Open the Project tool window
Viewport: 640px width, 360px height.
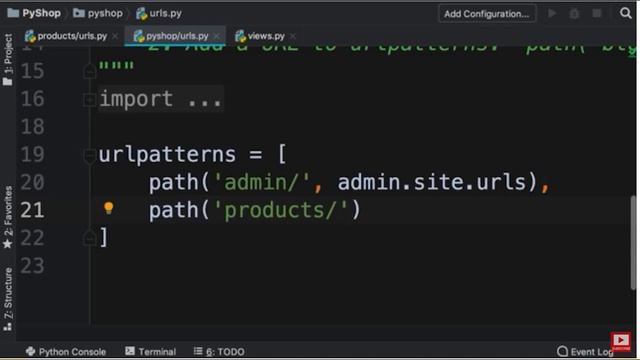point(8,60)
